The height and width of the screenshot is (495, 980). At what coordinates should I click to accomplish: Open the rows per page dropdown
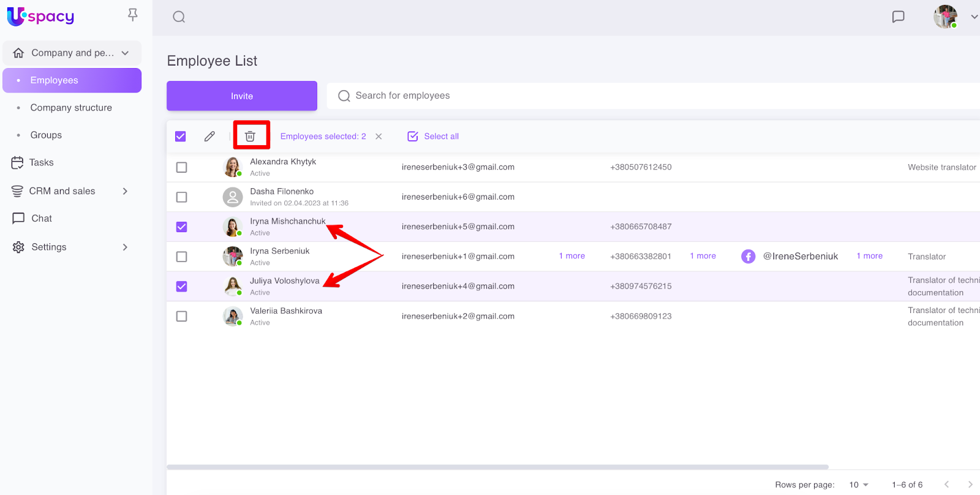coord(859,485)
